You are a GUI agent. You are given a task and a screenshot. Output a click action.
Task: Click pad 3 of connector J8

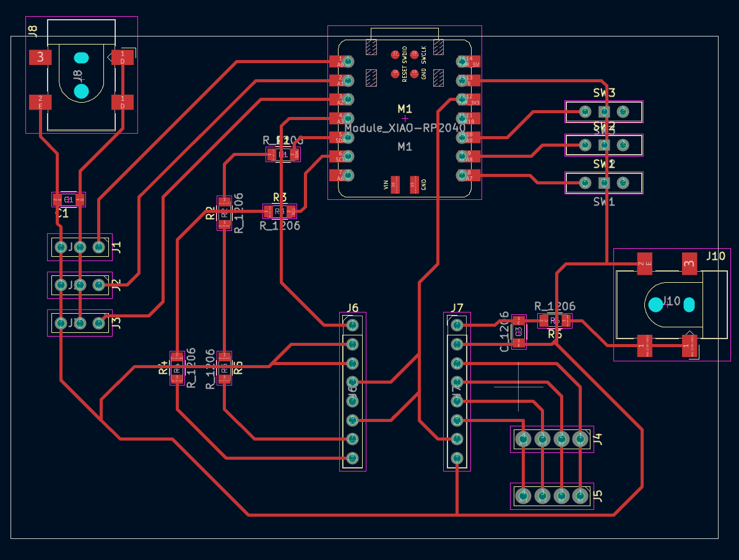pos(40,58)
